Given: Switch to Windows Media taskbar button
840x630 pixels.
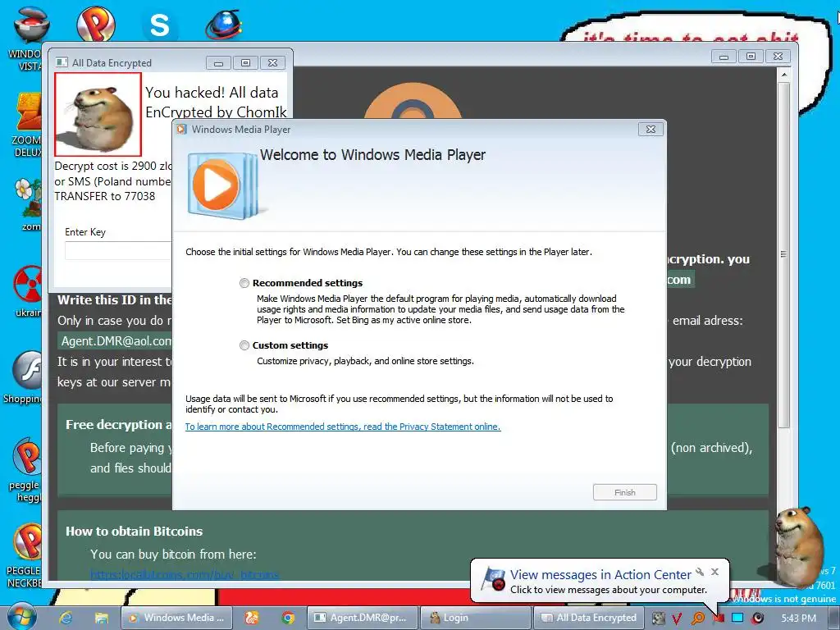Looking at the screenshot, I should [177, 618].
